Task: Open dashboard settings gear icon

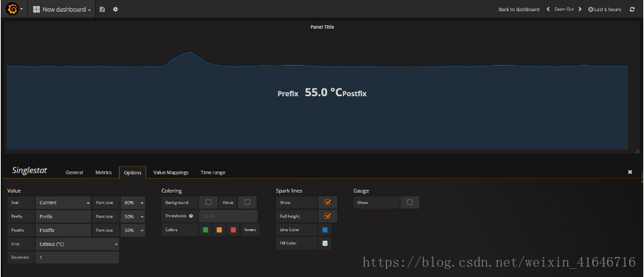Action: click(x=115, y=10)
